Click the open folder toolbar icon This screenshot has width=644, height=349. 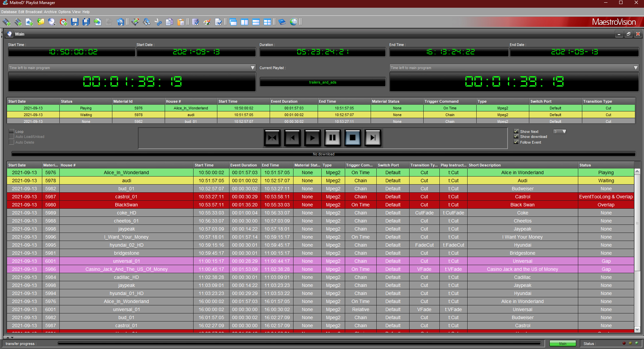pos(41,22)
